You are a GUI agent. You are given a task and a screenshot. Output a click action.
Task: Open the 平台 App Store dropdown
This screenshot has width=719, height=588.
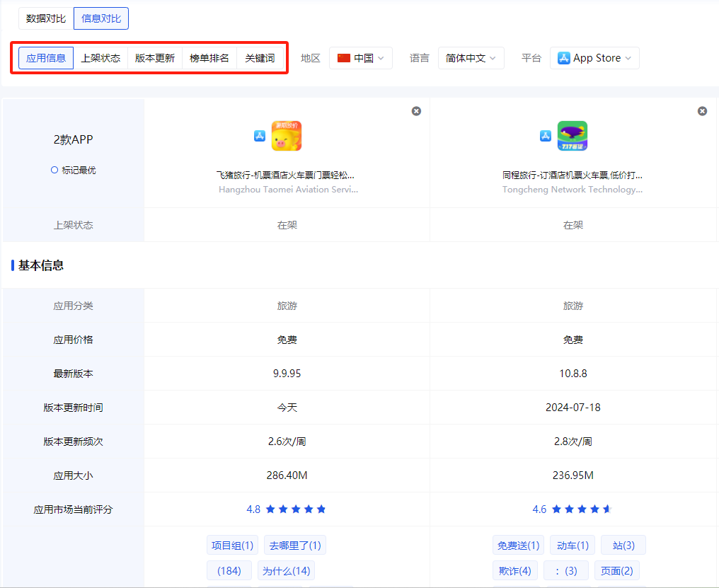(x=594, y=58)
